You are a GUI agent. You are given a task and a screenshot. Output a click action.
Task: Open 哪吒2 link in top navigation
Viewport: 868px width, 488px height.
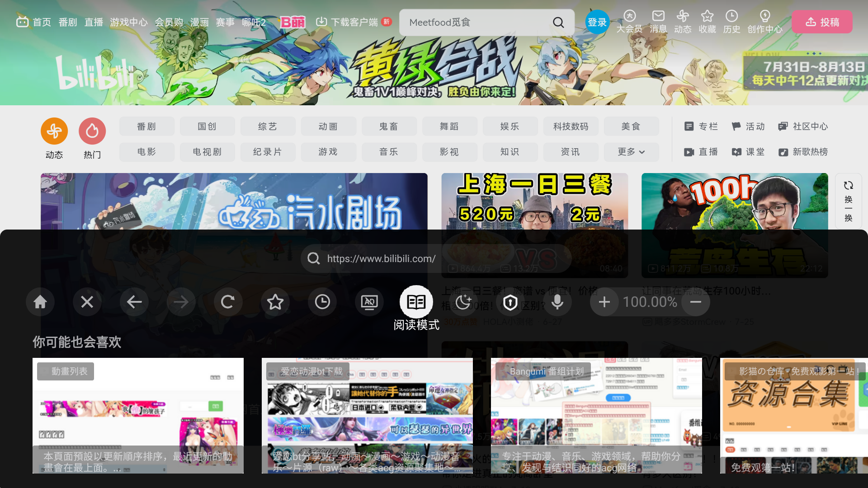click(254, 22)
